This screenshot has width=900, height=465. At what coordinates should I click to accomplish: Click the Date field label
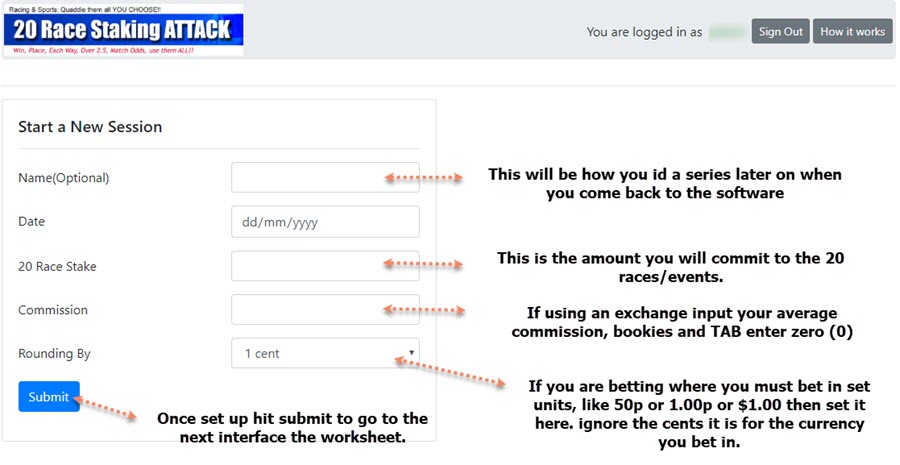[x=32, y=222]
